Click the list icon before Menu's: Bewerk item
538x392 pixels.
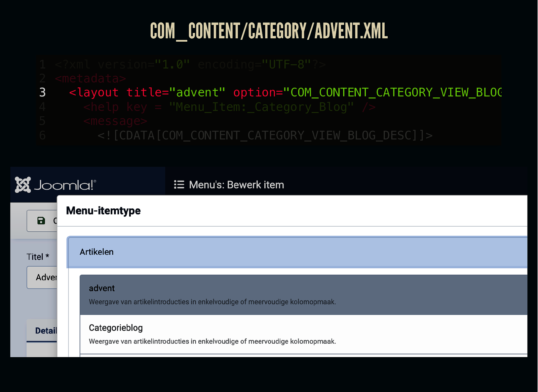(179, 185)
